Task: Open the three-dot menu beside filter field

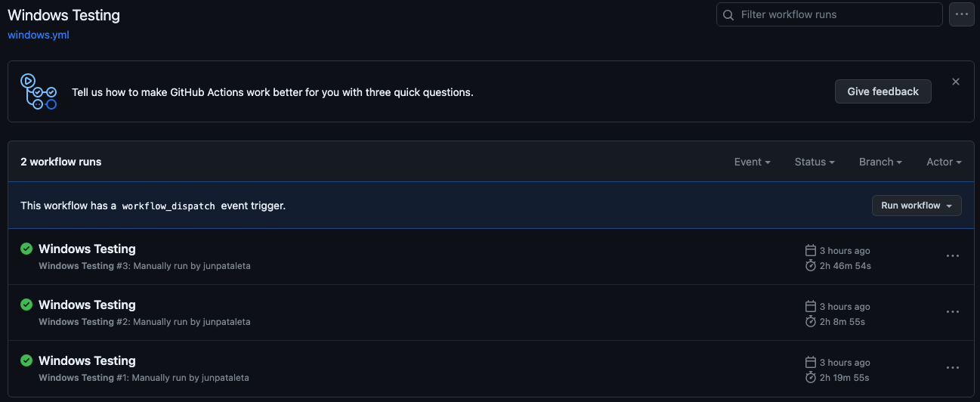Action: coord(962,14)
